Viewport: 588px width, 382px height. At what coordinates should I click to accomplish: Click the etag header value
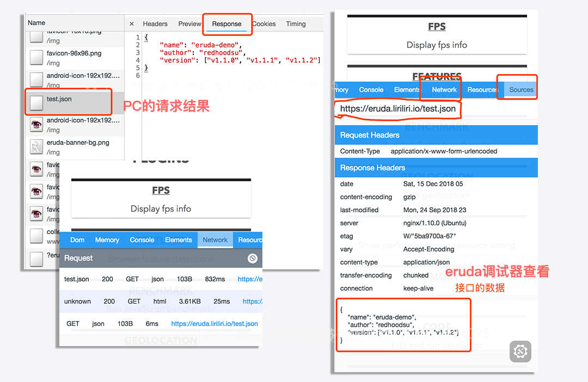click(x=430, y=236)
